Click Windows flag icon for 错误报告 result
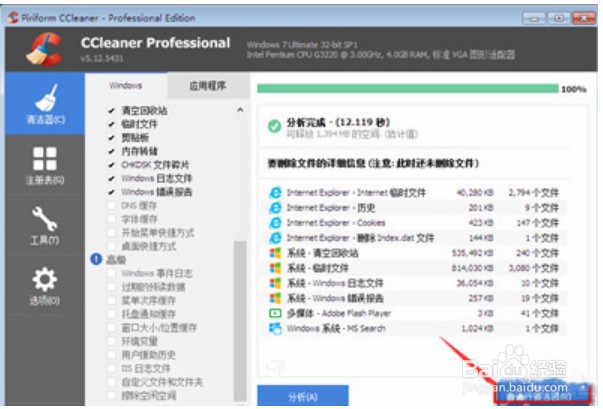 (x=275, y=298)
